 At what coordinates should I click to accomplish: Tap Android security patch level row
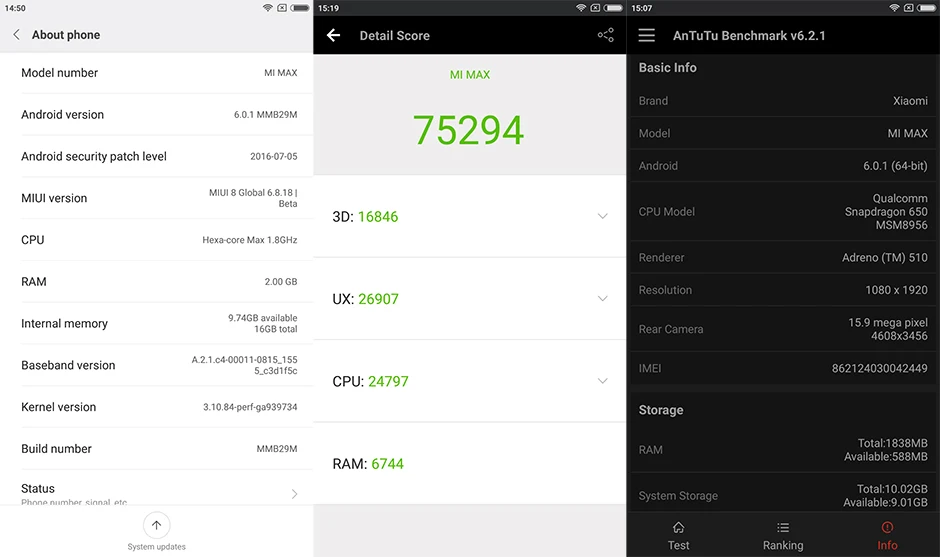click(156, 156)
